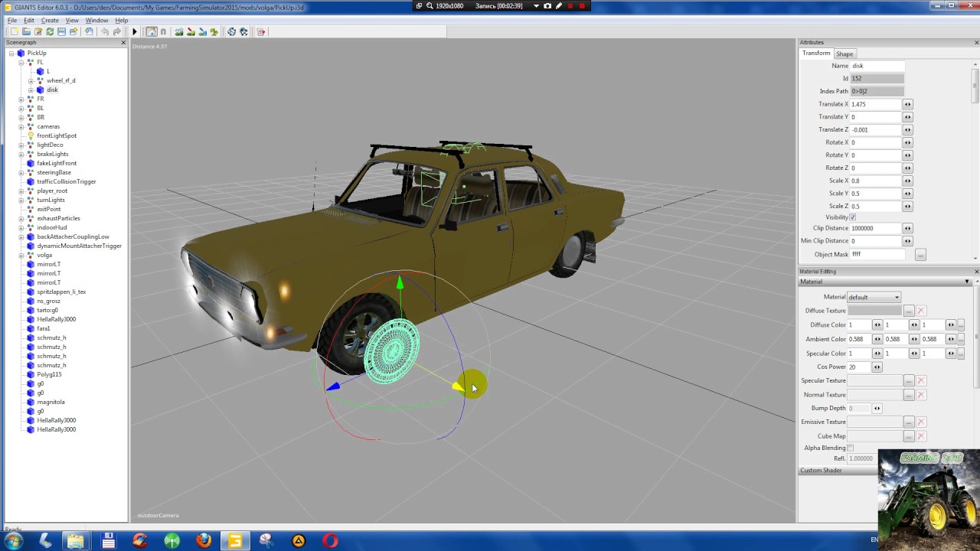The width and height of the screenshot is (980, 551).
Task: Toggle the magnet snapping icon
Action: [163, 32]
